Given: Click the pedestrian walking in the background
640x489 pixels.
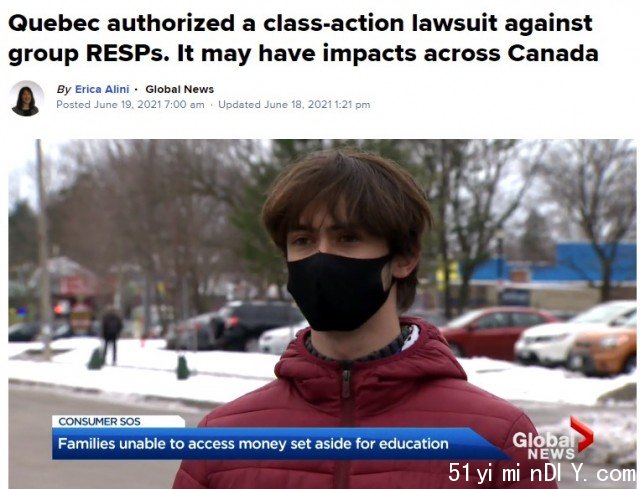Looking at the screenshot, I should 111,335.
